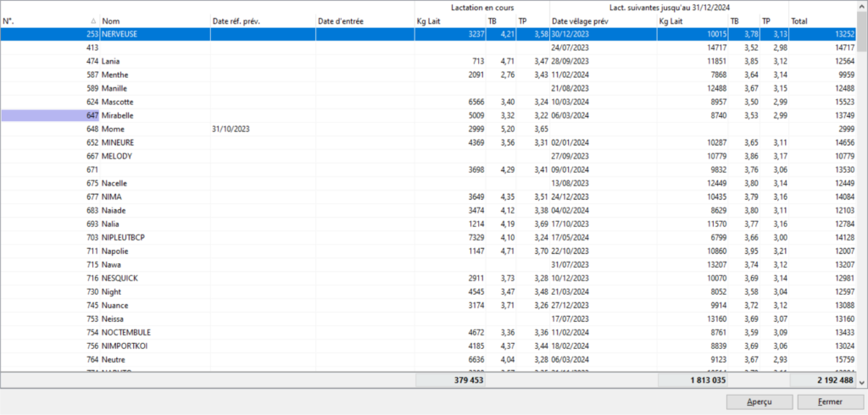
Task: Click Kg Lait value 6566 in Mascotte's row
Action: coord(476,102)
